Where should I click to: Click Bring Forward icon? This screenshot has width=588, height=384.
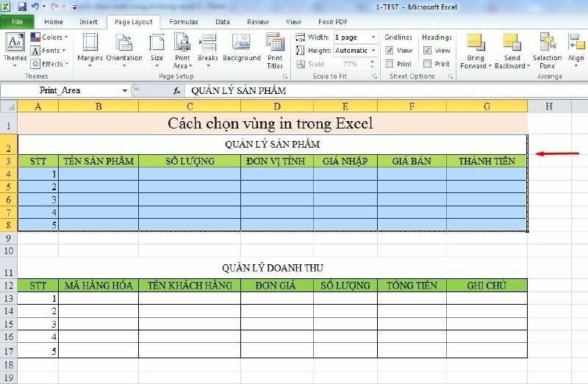(x=476, y=42)
